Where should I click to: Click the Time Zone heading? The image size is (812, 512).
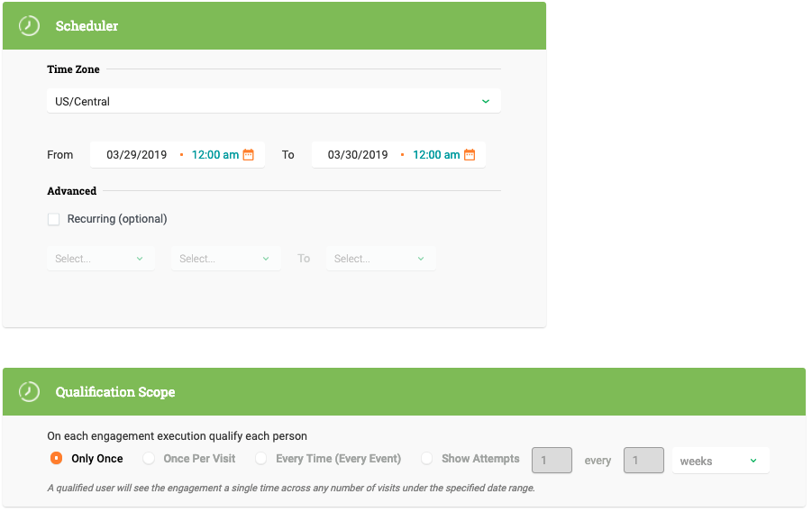73,69
